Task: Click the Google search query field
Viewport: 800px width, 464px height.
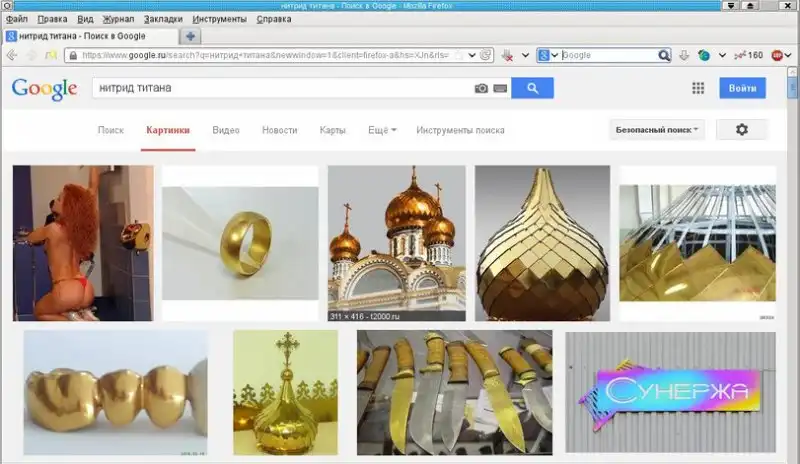Action: coord(280,88)
